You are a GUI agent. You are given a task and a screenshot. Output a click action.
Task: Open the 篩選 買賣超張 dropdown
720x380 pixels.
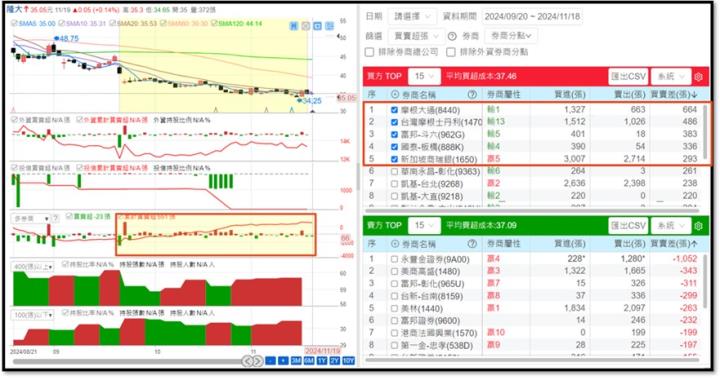click(416, 36)
